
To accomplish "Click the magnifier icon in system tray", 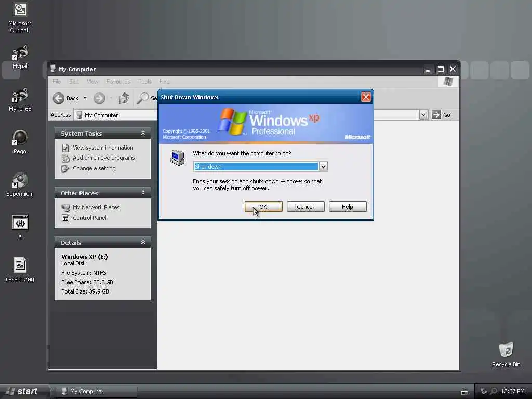I will point(494,391).
